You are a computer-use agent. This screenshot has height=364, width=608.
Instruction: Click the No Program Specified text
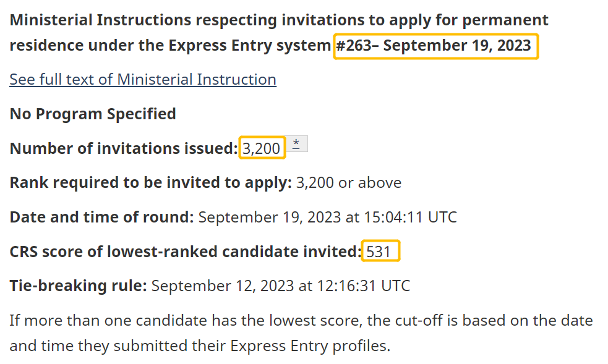[93, 114]
